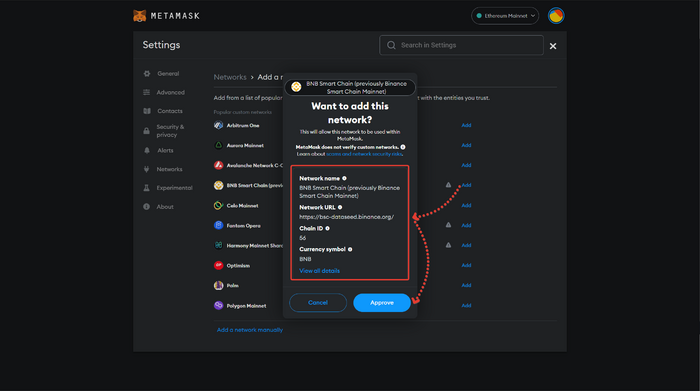
Task: Click the Search in Settings field
Action: [x=461, y=45]
